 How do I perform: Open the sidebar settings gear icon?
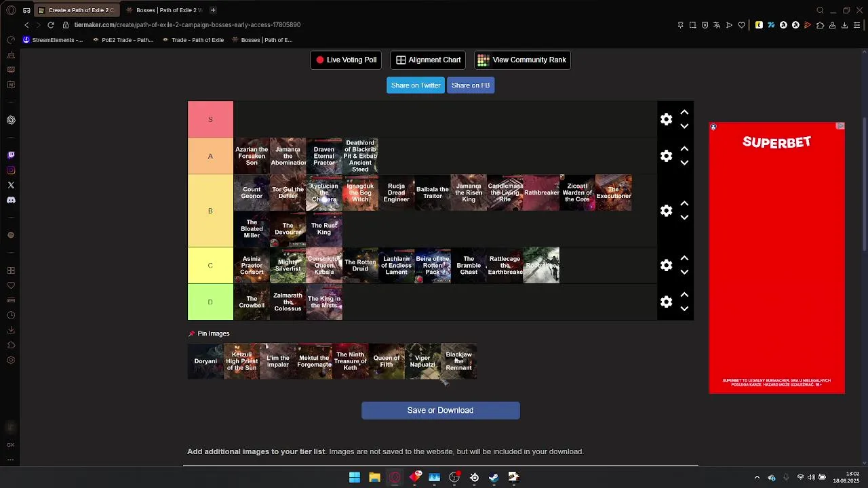tap(11, 360)
